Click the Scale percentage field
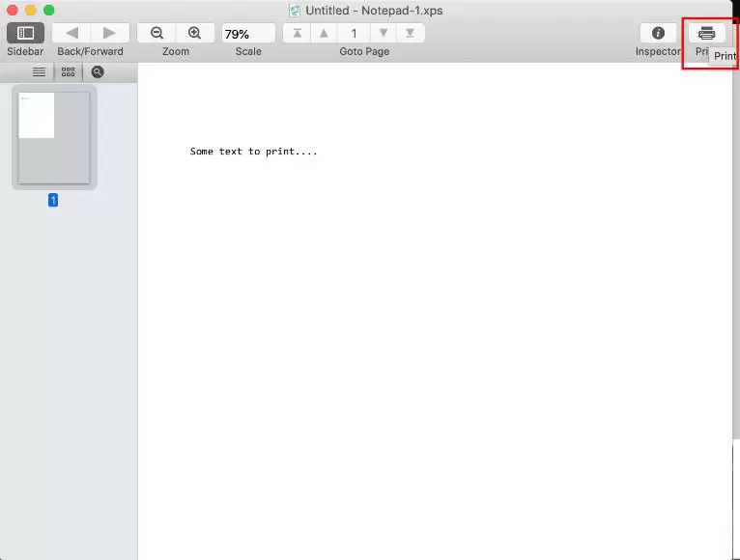The height and width of the screenshot is (560, 740). [247, 34]
